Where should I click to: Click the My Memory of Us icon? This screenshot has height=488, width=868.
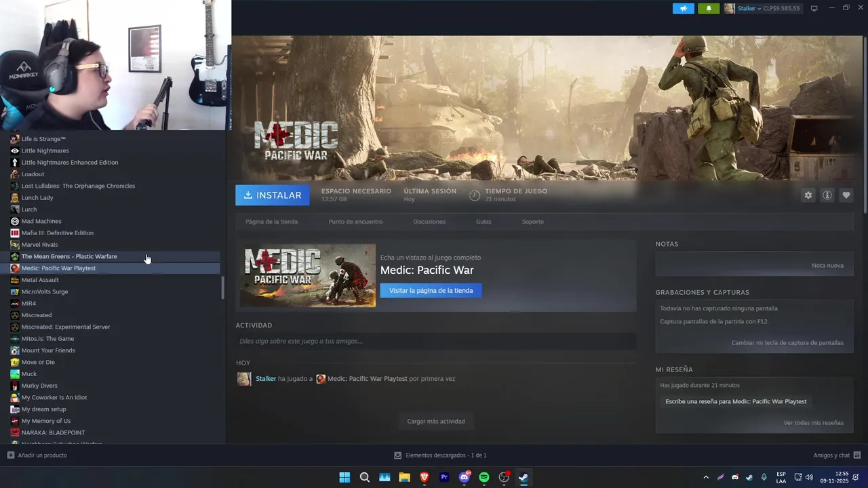15,421
